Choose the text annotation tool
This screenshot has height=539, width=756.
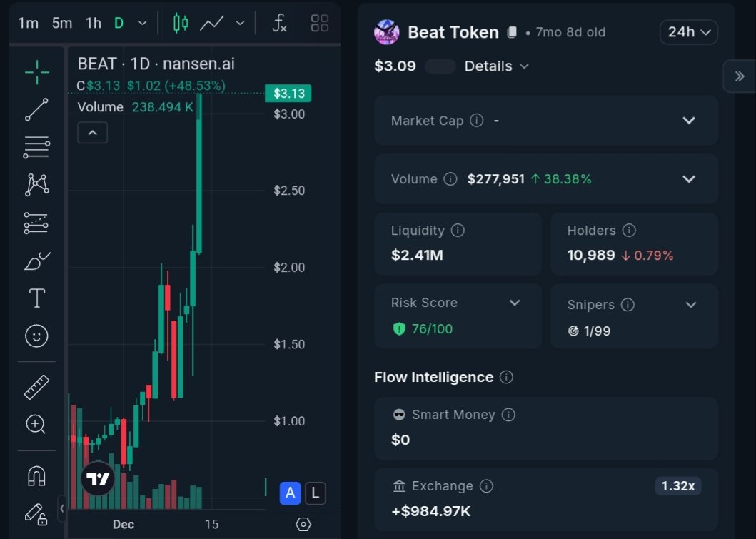click(36, 298)
